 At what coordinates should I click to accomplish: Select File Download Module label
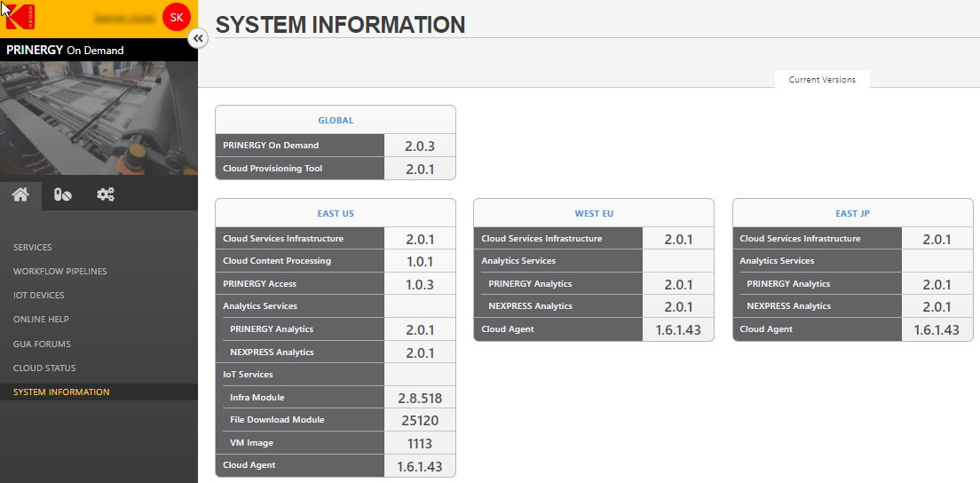277,420
